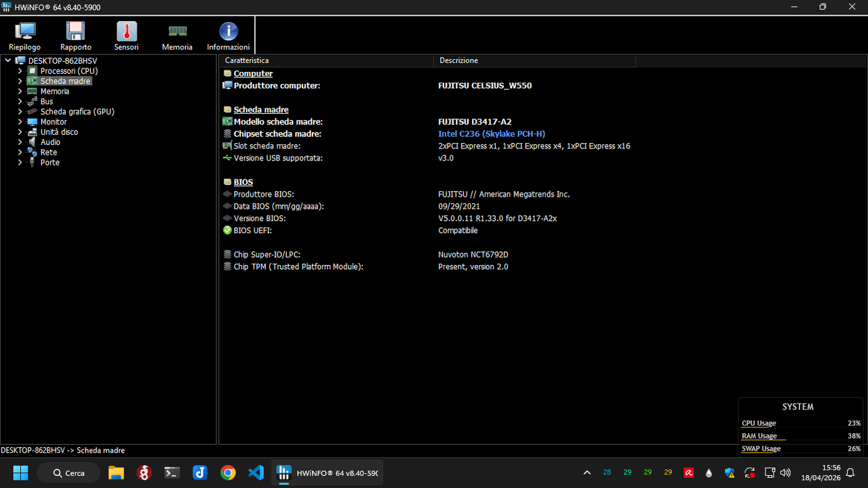Expand the Porte tree node
Screen dimensions: 868x488
pyautogui.click(x=20, y=162)
